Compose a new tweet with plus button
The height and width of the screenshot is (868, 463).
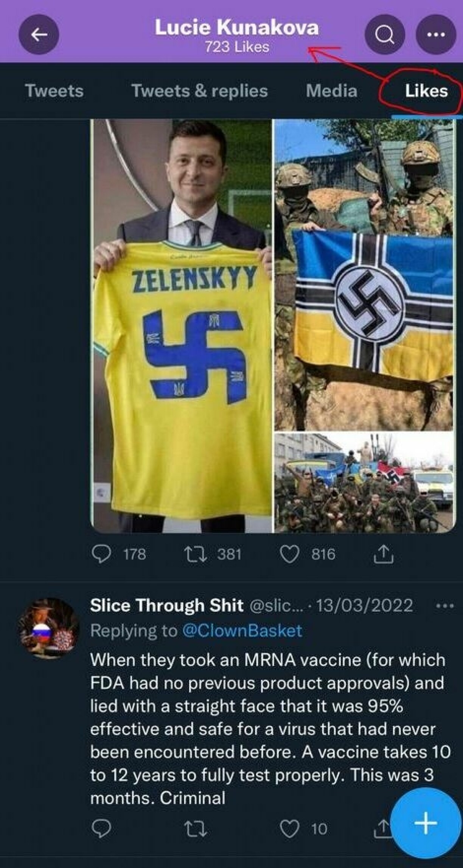[x=425, y=823]
